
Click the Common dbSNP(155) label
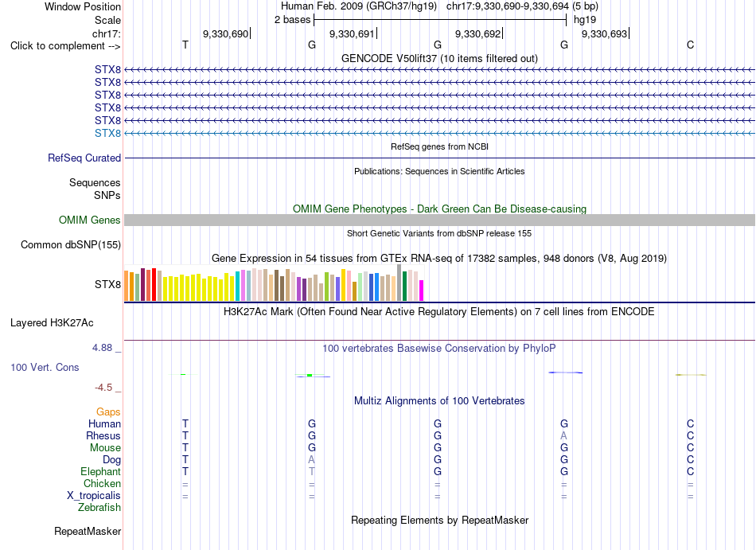(x=71, y=245)
